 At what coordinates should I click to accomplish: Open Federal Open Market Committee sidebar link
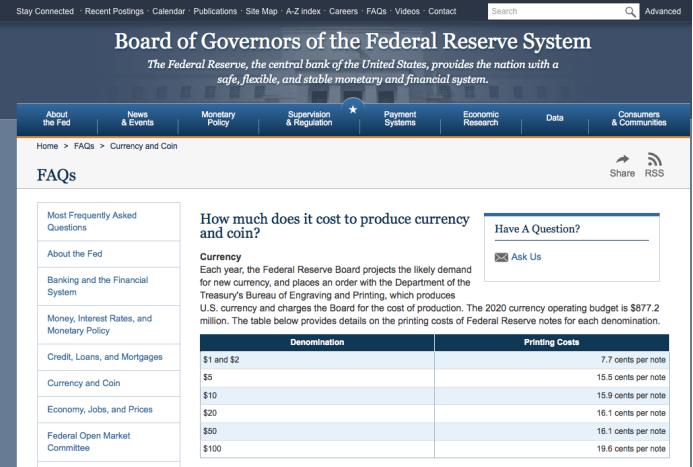tap(89, 442)
